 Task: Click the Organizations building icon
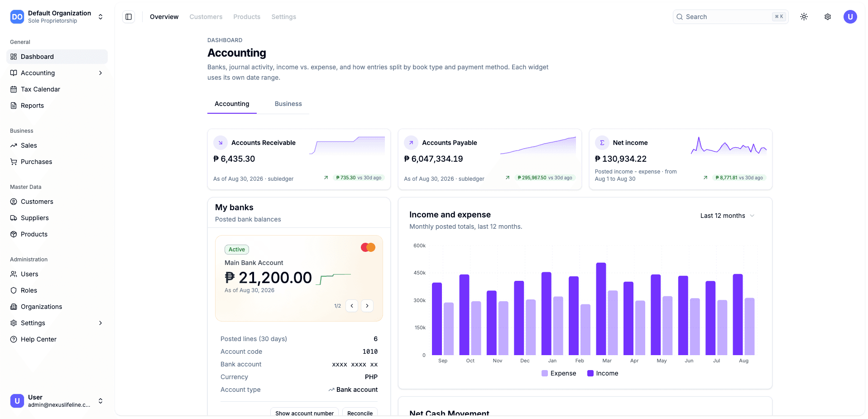tap(14, 307)
